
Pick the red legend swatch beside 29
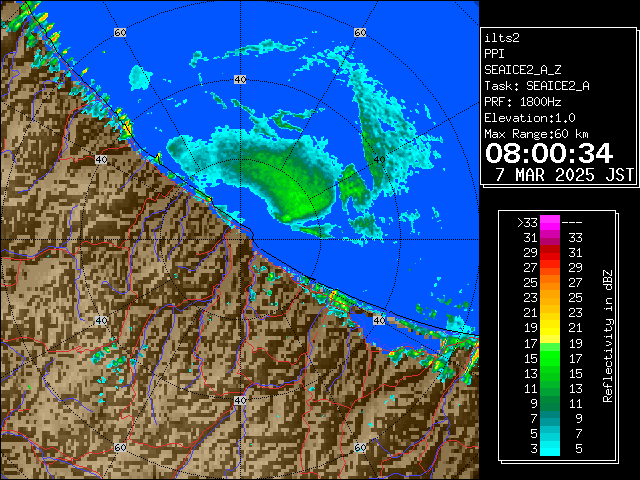click(x=550, y=253)
